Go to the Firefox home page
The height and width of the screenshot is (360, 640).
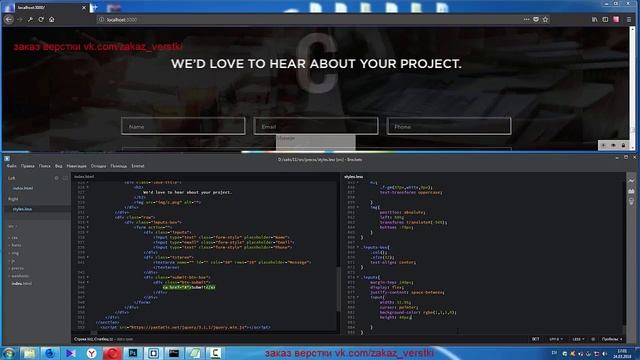pyautogui.click(x=51, y=19)
